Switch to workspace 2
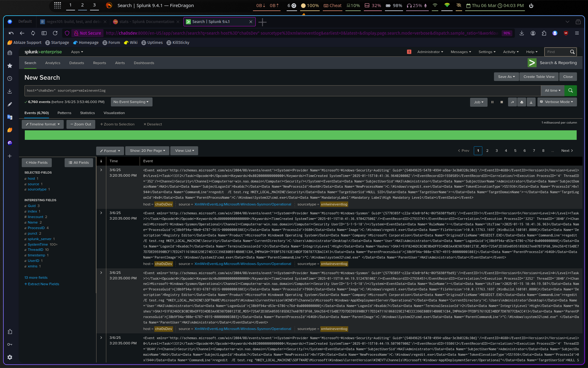This screenshot has height=368, width=588. (82, 5)
